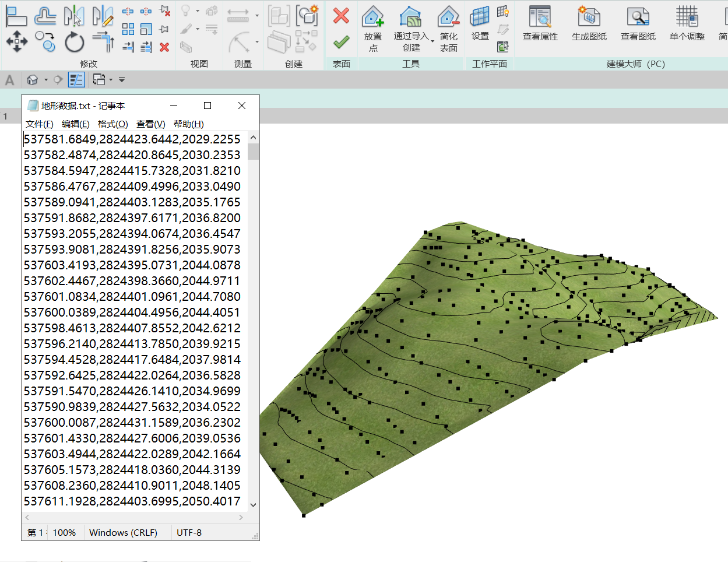
Task: Click line 537603.4193,2824395.0731,2044.0878
Action: 132,265
